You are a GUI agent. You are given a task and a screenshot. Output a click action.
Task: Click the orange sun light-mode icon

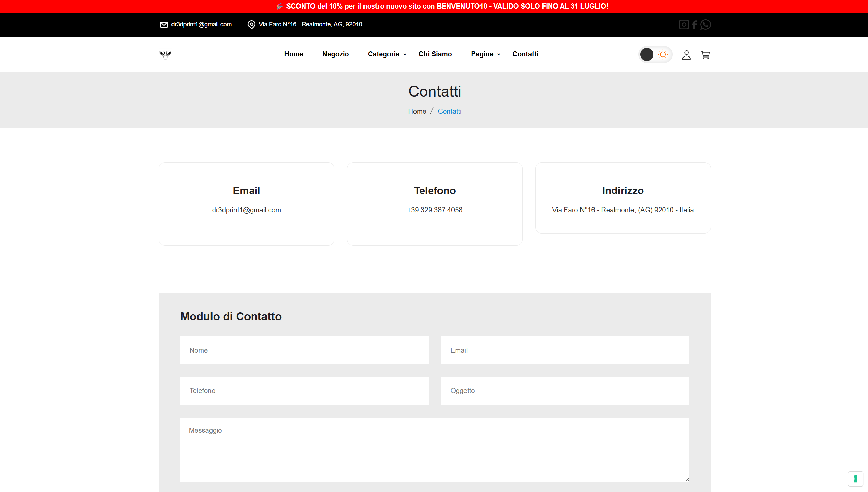point(663,54)
